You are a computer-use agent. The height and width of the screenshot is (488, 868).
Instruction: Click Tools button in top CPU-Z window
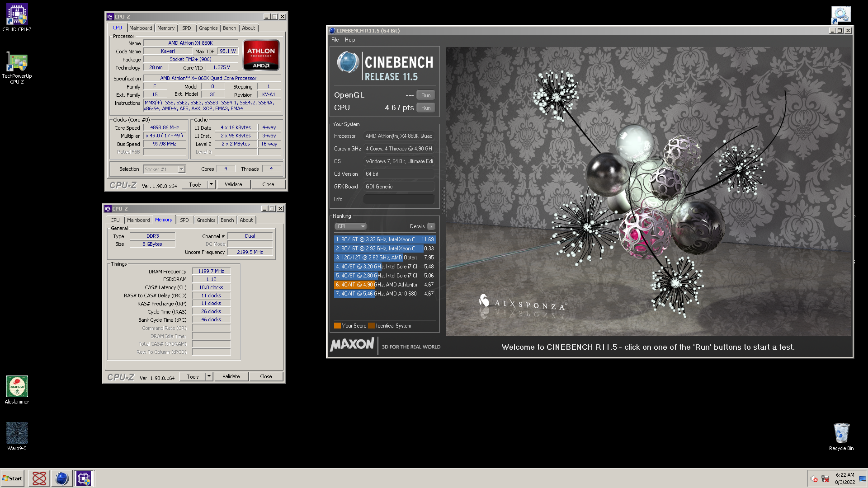pos(195,184)
